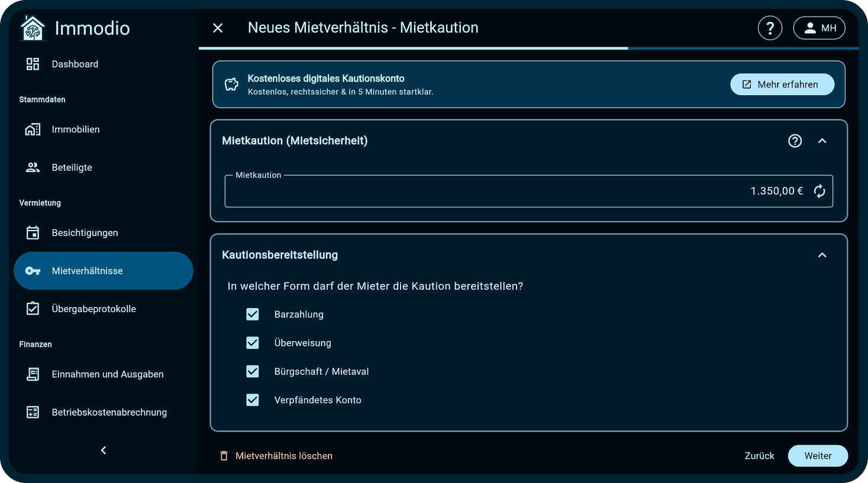Uncheck the Verpfändetes Konto checkbox
Viewport: 868px width, 483px height.
pos(253,400)
